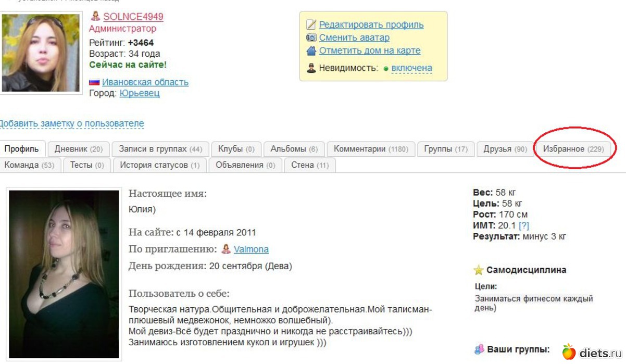
Task: Click the small avatar photo thumbnail
Action: pyautogui.click(x=41, y=53)
